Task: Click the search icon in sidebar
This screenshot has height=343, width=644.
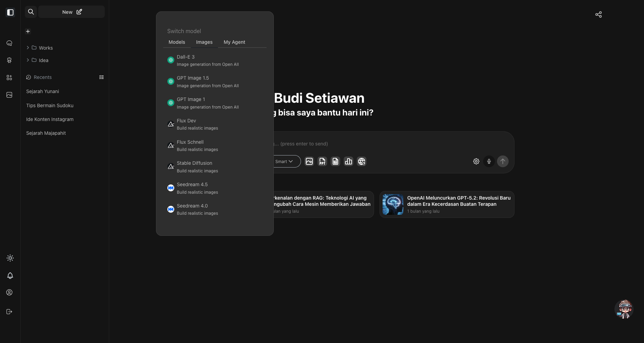Action: 31,12
